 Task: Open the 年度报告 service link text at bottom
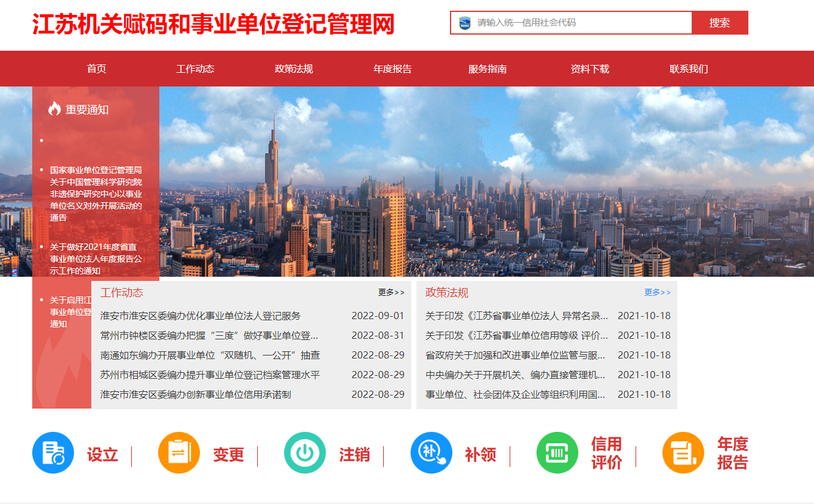[733, 453]
